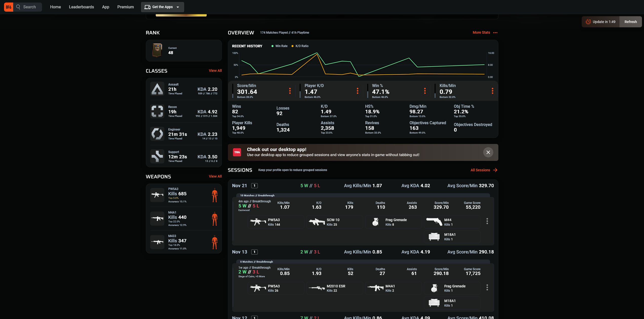This screenshot has height=319, width=644.
Task: Click the BF6 logo icon
Action: point(9,7)
